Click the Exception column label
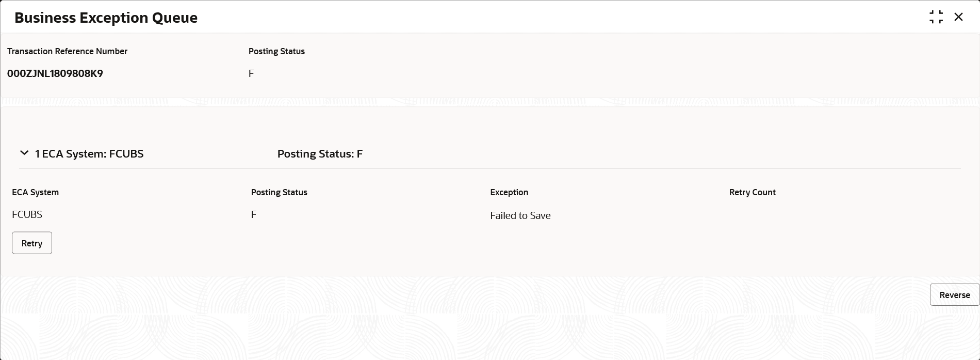The image size is (980, 360). coord(509,192)
